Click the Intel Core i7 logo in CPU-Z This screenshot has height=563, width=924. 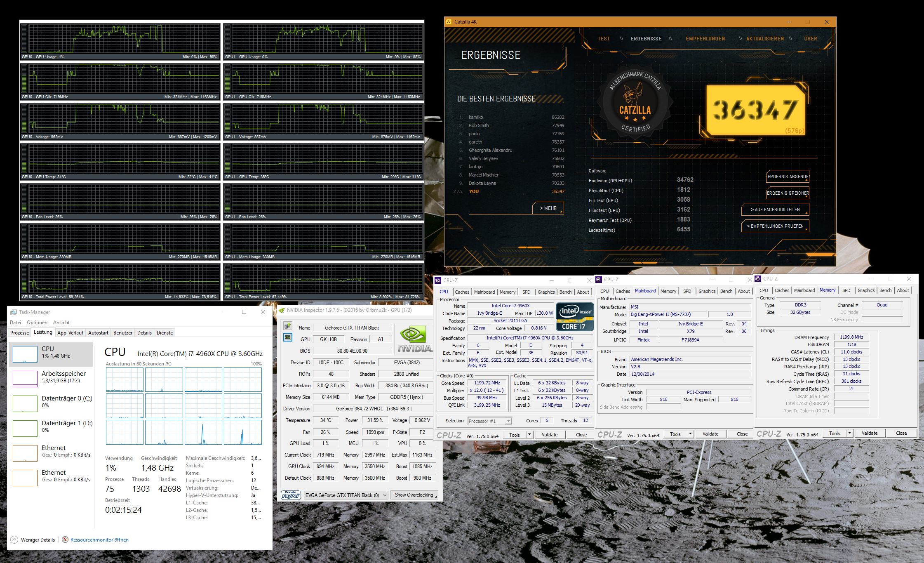(x=574, y=316)
